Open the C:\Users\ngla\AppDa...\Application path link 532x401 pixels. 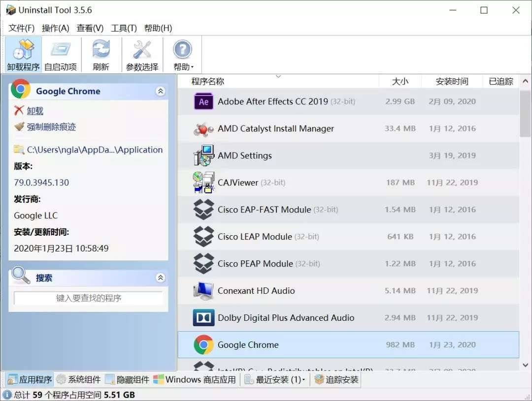coord(95,150)
